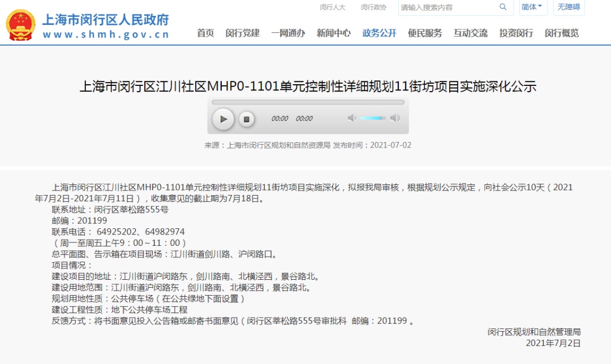The height and width of the screenshot is (364, 611).
Task: Click the search magnifier icon
Action: coord(503,7)
